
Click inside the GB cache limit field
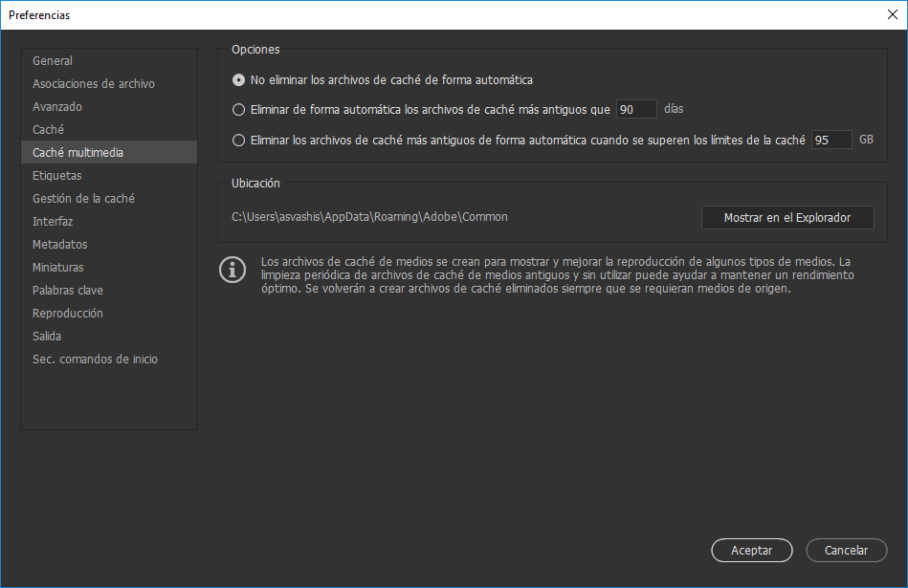pyautogui.click(x=830, y=140)
